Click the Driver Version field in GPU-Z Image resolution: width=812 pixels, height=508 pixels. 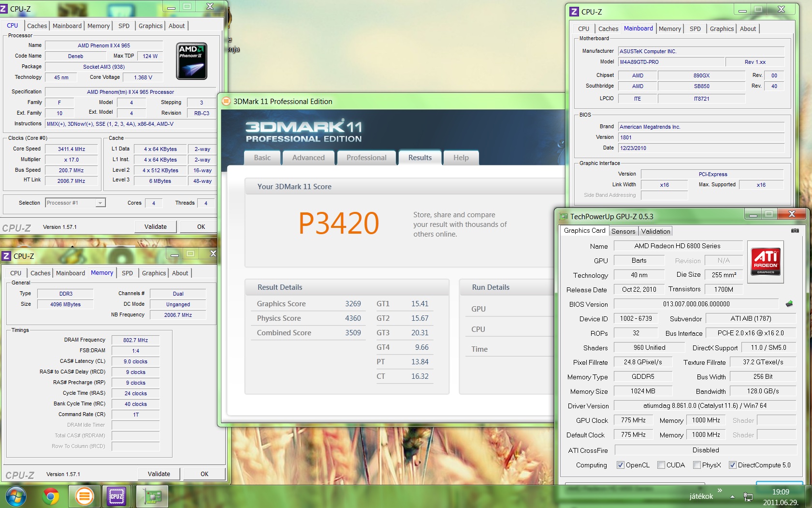tap(705, 405)
